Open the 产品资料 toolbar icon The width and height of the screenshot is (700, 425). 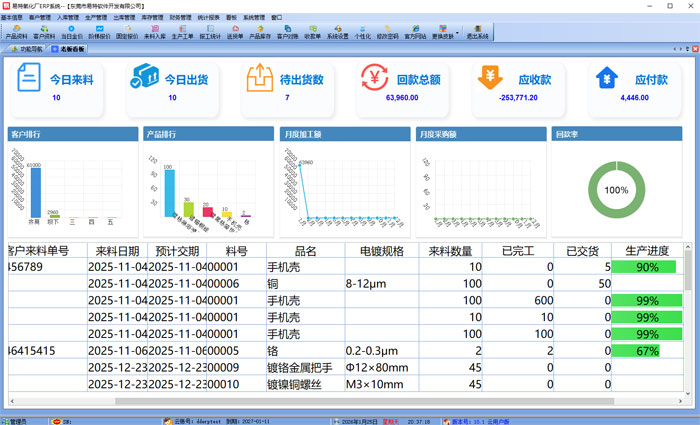pos(17,32)
